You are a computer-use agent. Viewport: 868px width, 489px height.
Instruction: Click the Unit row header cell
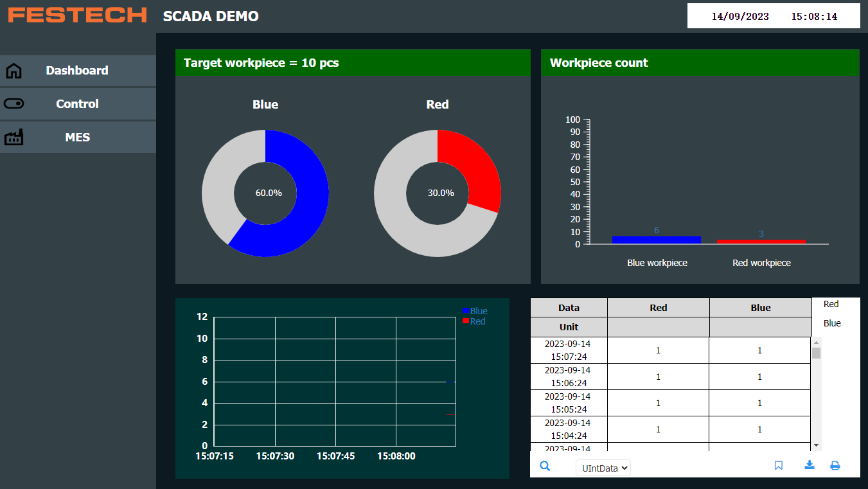click(569, 327)
